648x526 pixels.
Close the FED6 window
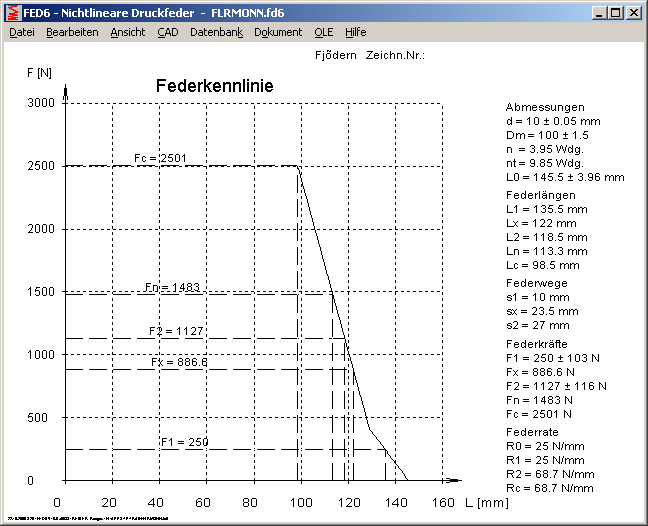click(x=633, y=13)
